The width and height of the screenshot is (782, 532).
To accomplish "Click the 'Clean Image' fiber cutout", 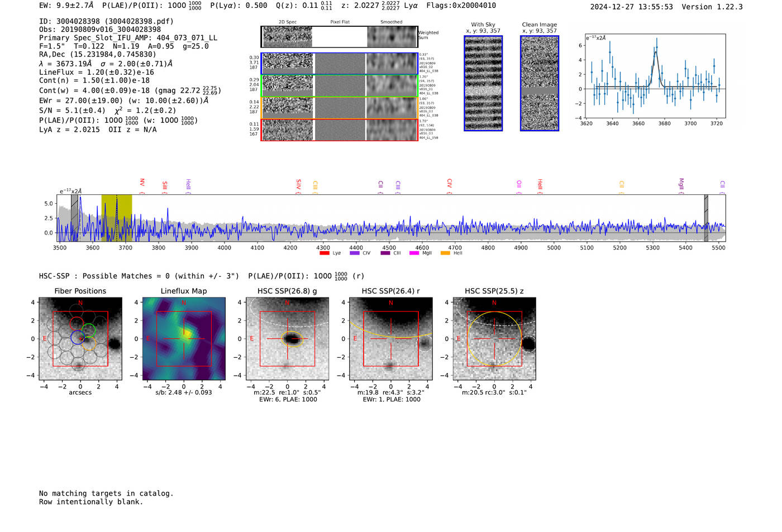I will (x=540, y=83).
